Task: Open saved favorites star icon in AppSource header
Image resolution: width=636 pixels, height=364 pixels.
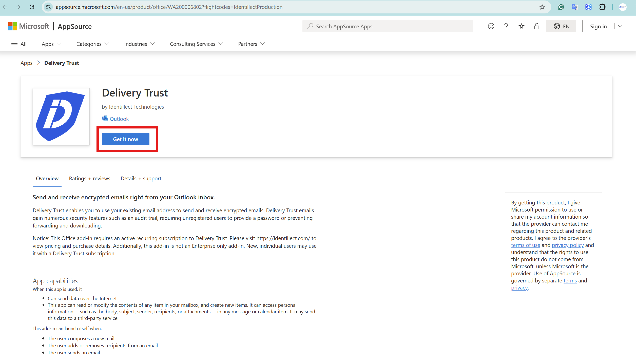Action: coord(521,26)
